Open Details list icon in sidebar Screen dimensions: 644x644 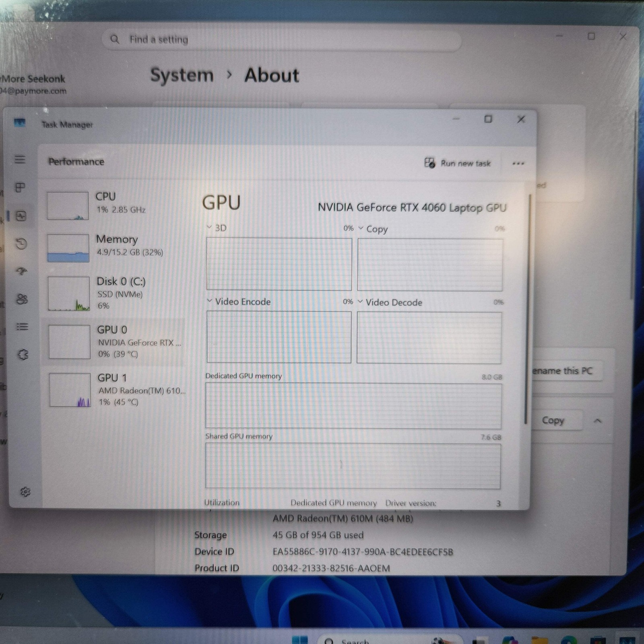pos(22,326)
